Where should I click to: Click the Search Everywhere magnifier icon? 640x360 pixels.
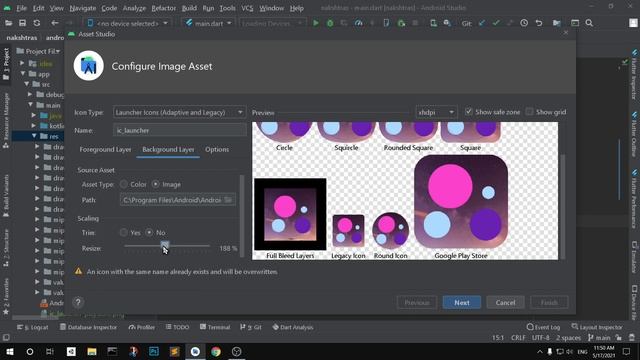589,23
